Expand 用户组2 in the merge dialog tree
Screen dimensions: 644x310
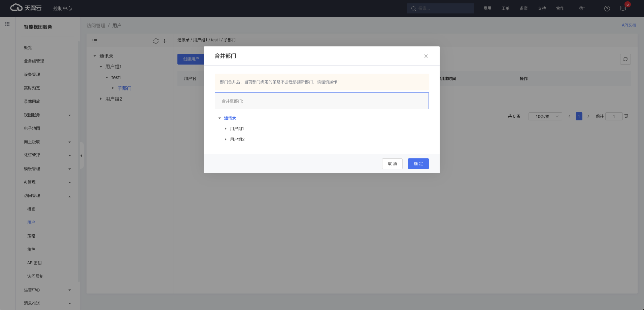(x=226, y=140)
